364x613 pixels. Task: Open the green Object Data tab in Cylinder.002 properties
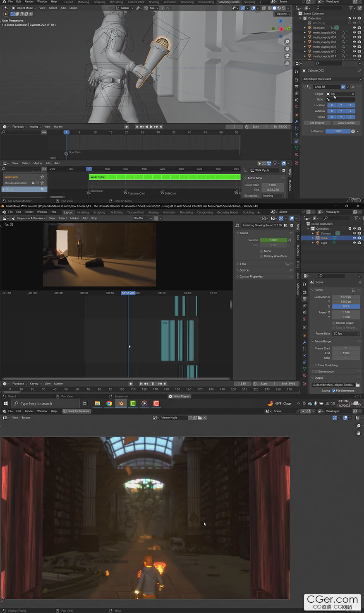(x=297, y=148)
